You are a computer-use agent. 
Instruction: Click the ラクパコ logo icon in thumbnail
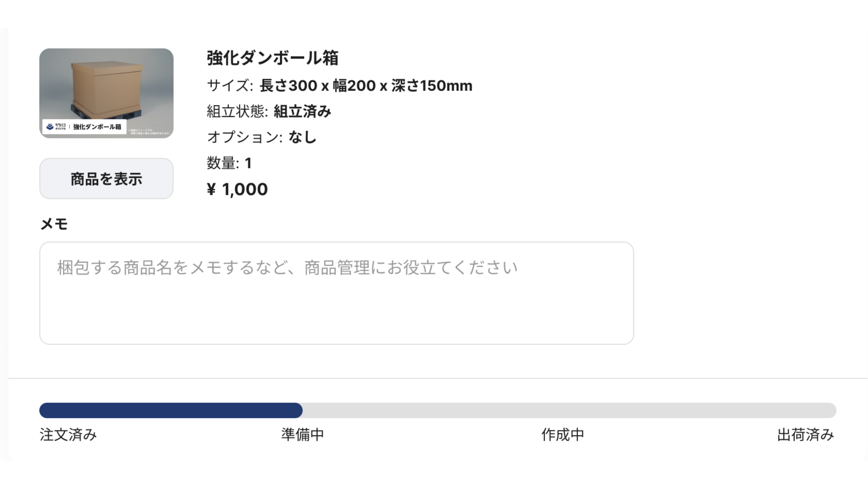(50, 126)
